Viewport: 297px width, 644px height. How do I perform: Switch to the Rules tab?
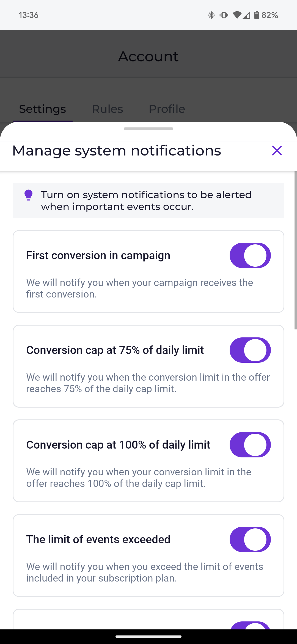tap(107, 109)
